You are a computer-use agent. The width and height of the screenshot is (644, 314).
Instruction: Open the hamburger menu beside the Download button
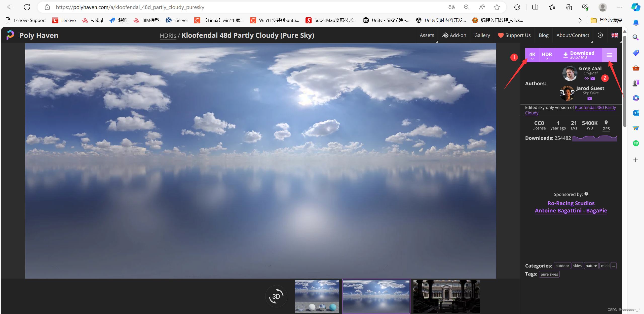(610, 55)
